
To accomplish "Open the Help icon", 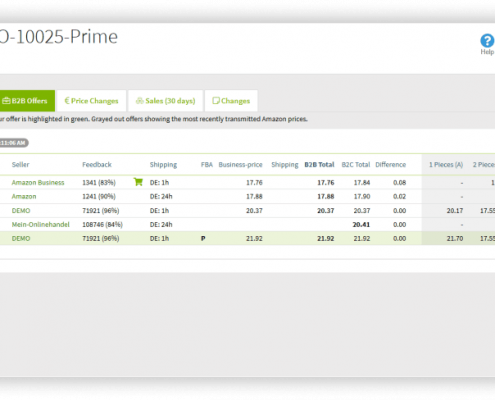I will (x=487, y=41).
